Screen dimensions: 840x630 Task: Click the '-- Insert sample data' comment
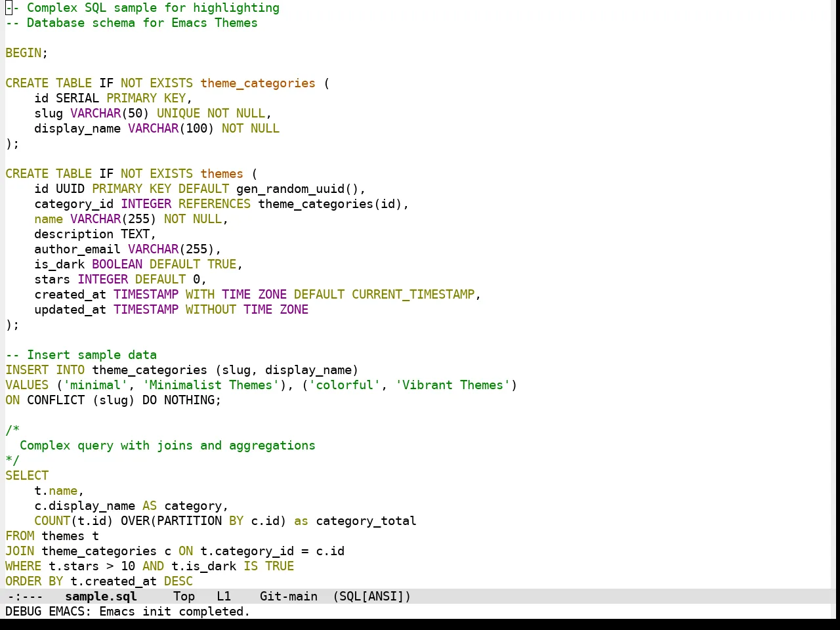(81, 355)
